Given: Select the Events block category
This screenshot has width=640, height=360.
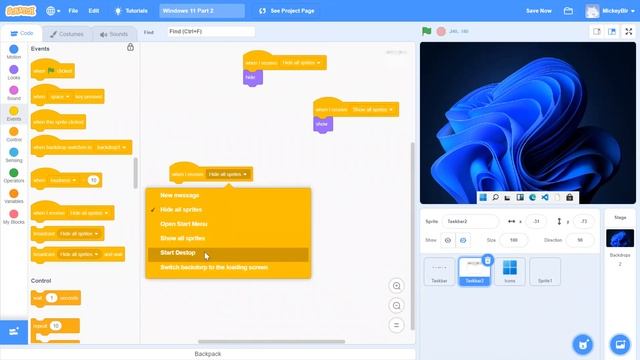Looking at the screenshot, I should click(x=14, y=113).
